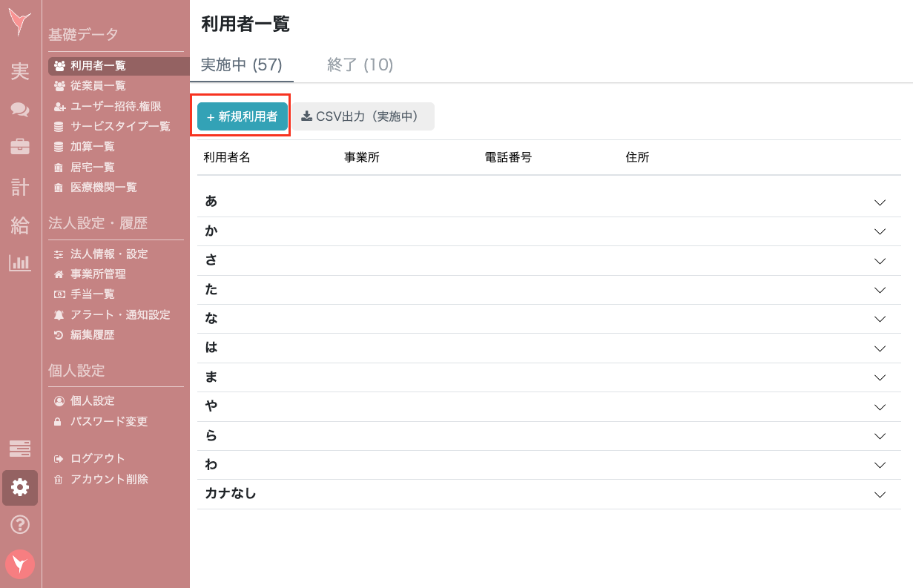
Task: Click the CSV出力（実施中）button
Action: tap(363, 116)
